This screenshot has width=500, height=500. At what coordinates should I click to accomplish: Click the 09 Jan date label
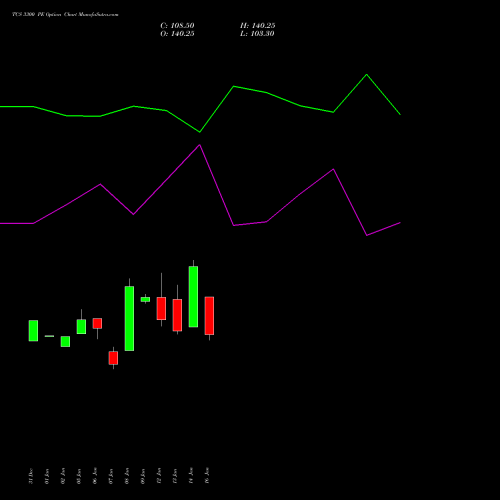click(x=143, y=476)
